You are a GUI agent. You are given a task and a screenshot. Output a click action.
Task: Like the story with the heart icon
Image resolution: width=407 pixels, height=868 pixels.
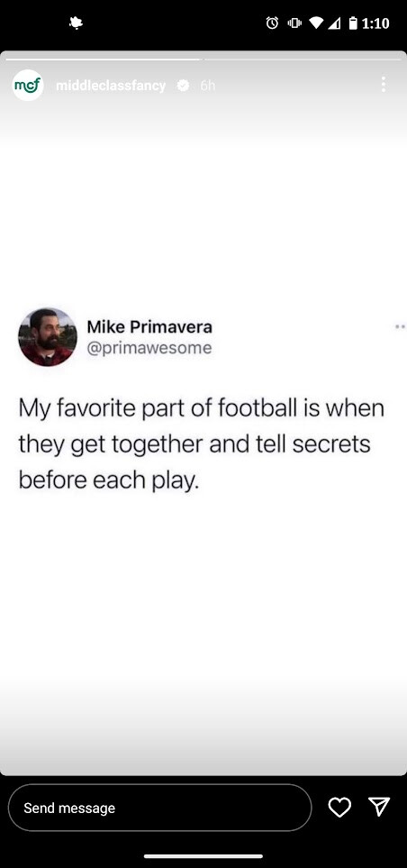(339, 807)
